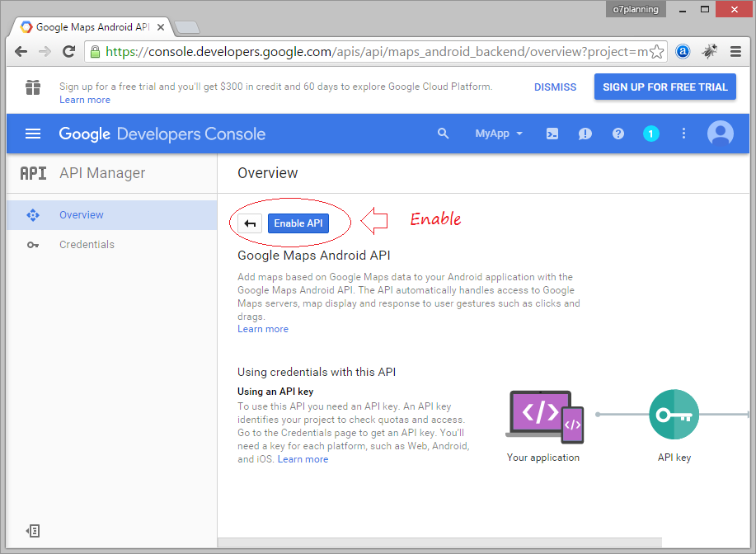The image size is (756, 554).
Task: Click the Enable API button
Action: click(298, 223)
